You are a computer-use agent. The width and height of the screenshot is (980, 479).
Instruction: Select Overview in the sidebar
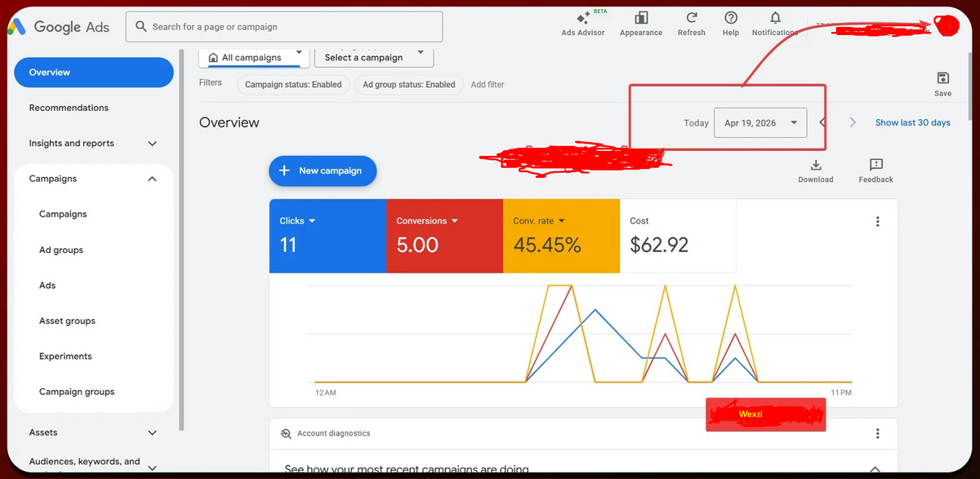[x=94, y=73]
